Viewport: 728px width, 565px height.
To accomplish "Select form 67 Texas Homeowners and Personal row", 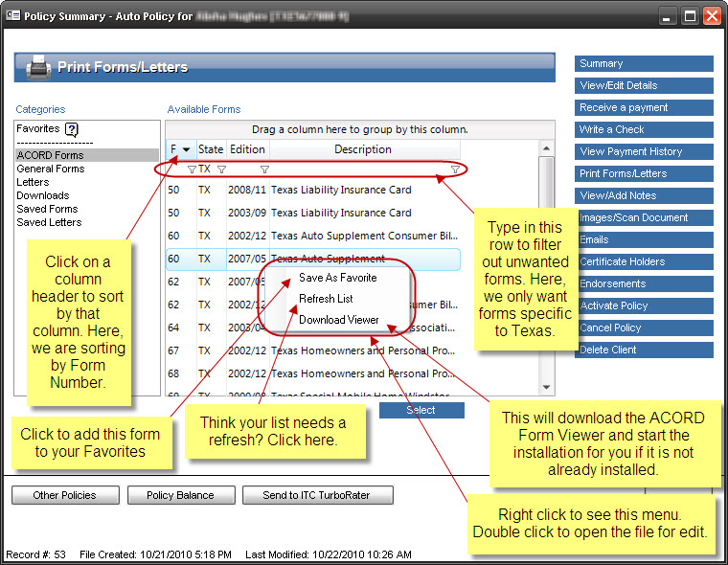I will (313, 350).
